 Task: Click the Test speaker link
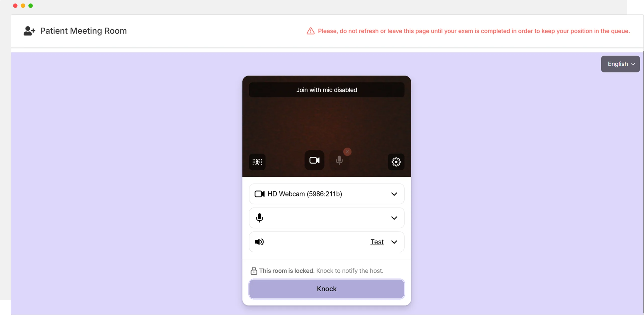tap(377, 242)
